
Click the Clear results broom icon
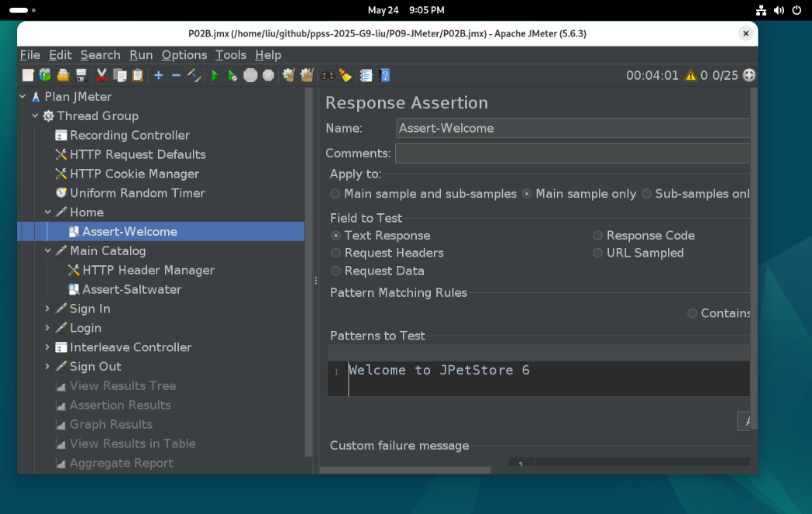(288, 76)
